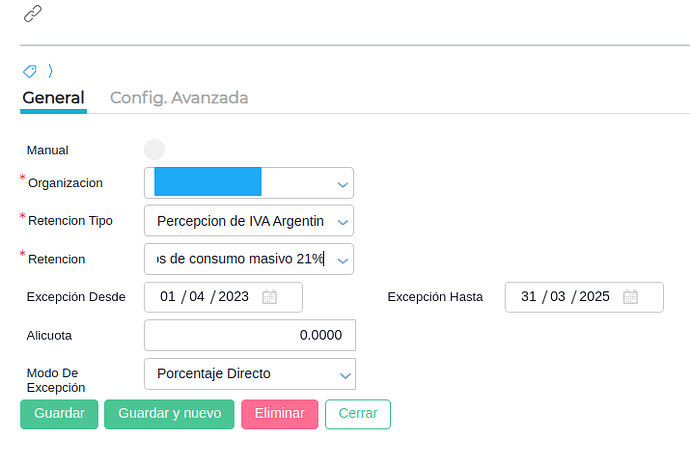The image size is (690, 467).
Task: Select the year in Excepción Hasta date
Action: 594,297
